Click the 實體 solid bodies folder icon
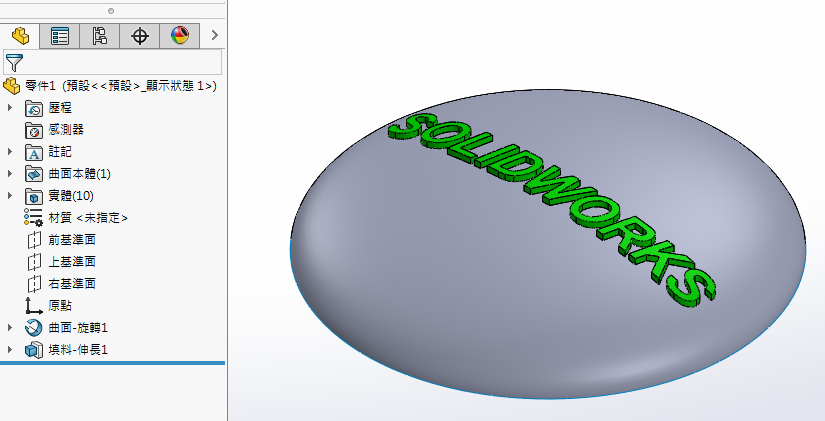 [34, 196]
